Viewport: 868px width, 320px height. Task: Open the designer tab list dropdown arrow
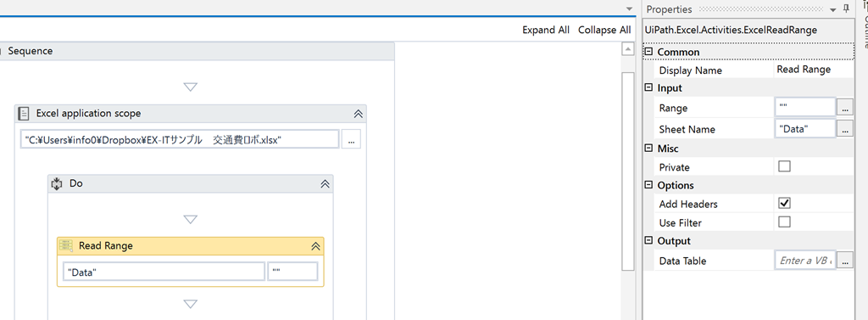[628, 9]
